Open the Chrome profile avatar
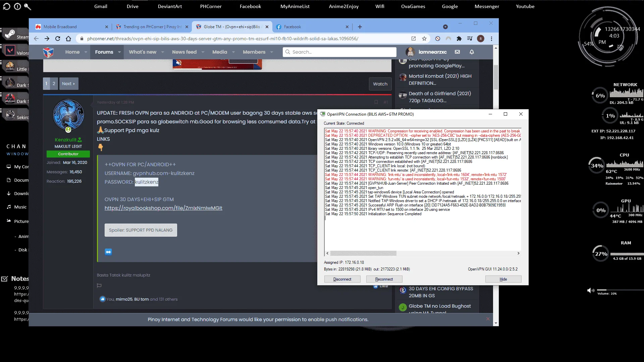 tap(481, 39)
